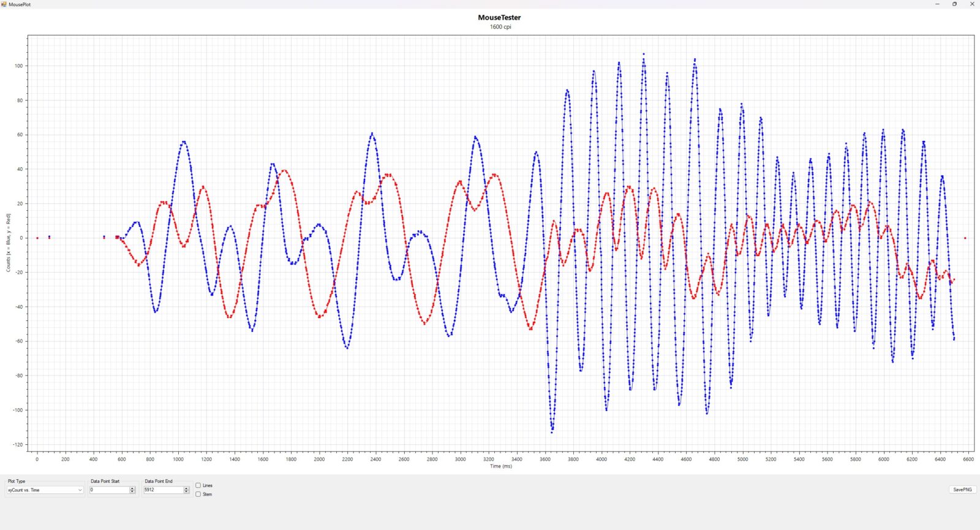Screen dimensions: 980x530
Task: Click the Data Point Start input field
Action: coord(109,490)
